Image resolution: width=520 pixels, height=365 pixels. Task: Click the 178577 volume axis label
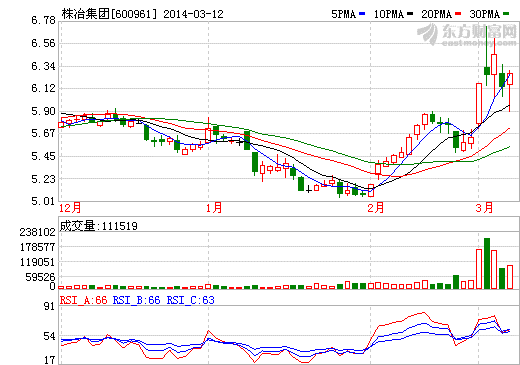pyautogui.click(x=37, y=247)
